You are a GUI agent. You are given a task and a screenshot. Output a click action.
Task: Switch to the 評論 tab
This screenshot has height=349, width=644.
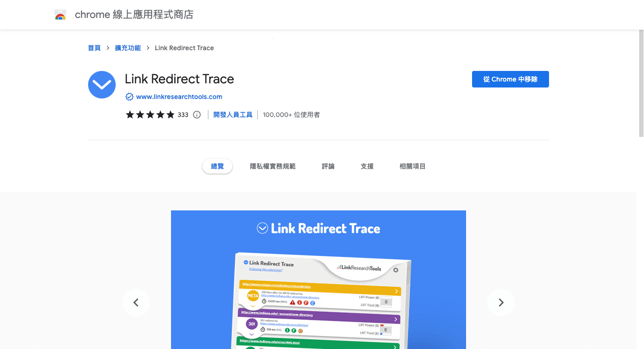tap(328, 166)
